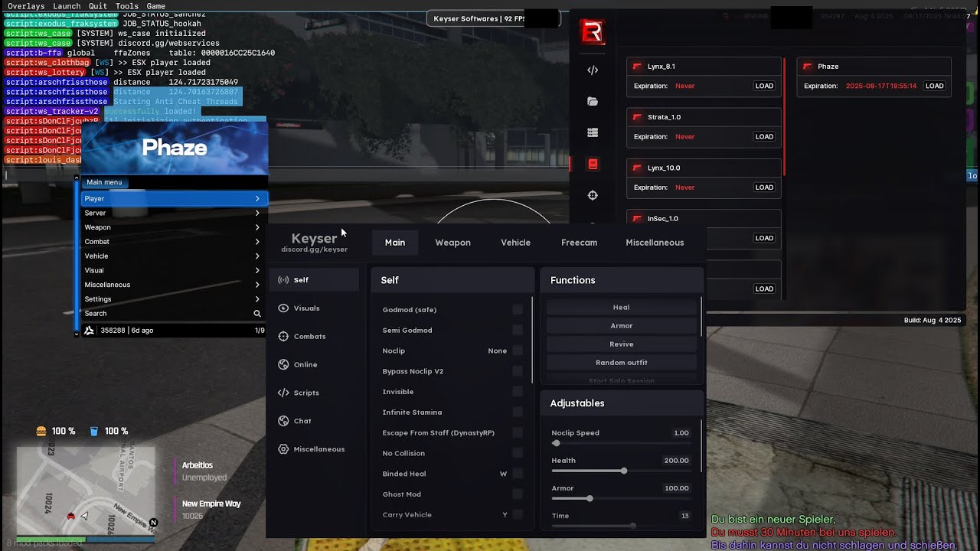Screen dimensions: 980x551
Task: Enable Bypass Noclip V2 checkbox
Action: tap(518, 371)
